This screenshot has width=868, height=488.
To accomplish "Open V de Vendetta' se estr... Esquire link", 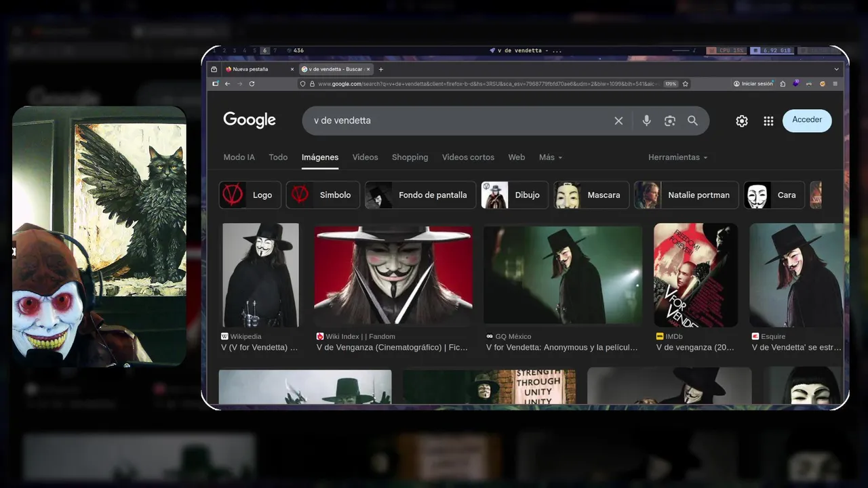I will click(x=797, y=347).
